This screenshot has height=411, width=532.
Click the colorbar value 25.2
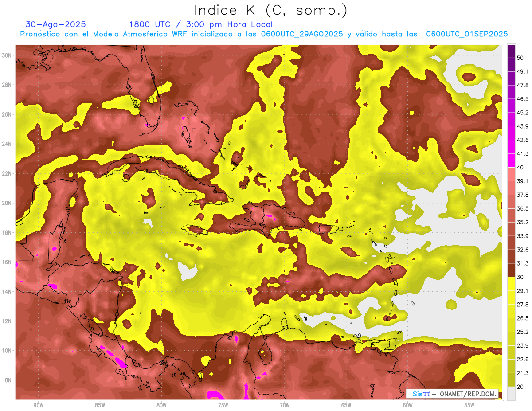(523, 332)
